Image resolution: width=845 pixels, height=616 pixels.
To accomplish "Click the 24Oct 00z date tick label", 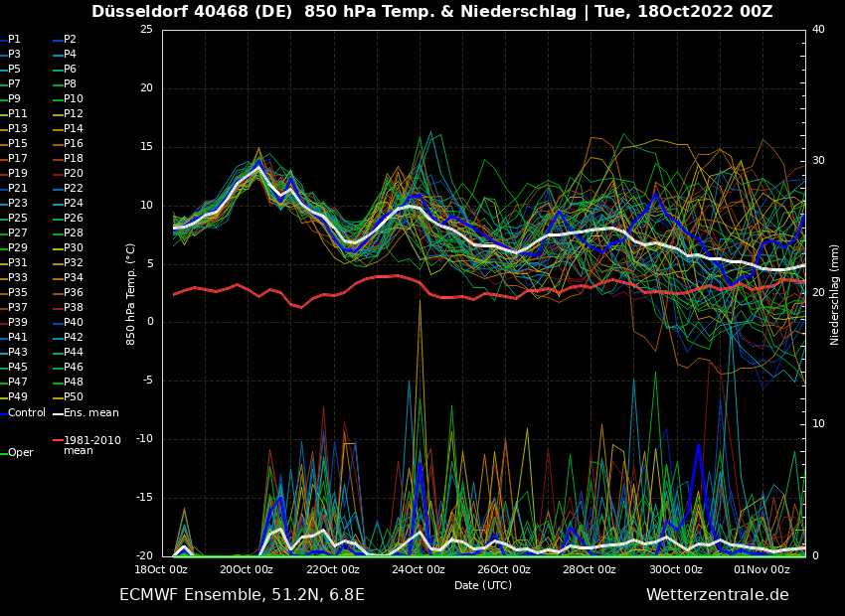I will click(418, 569).
